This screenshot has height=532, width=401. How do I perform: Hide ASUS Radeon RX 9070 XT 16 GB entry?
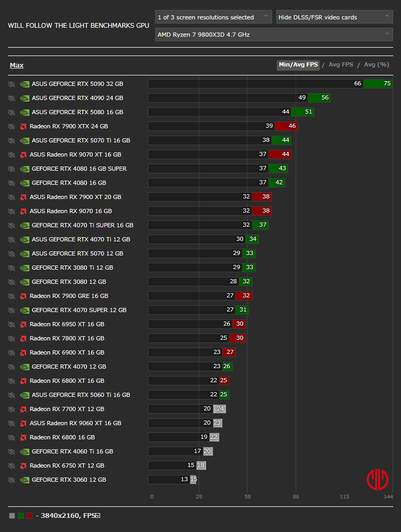(12, 154)
